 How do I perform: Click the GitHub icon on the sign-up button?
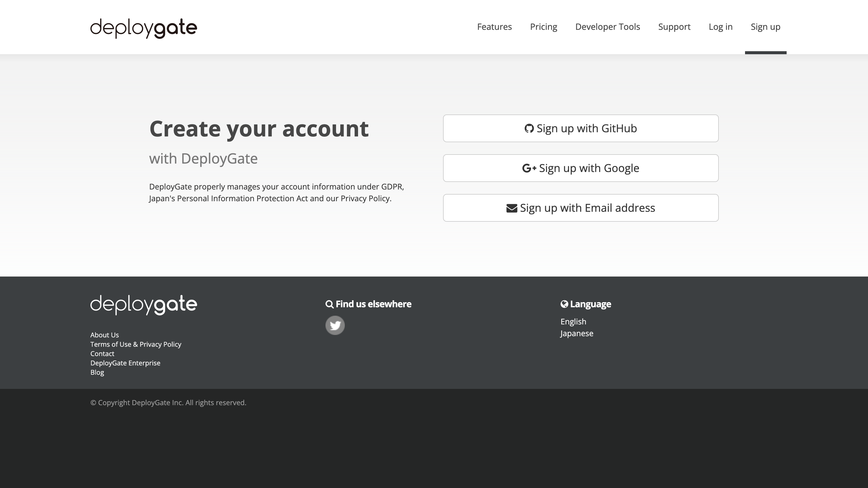point(529,128)
